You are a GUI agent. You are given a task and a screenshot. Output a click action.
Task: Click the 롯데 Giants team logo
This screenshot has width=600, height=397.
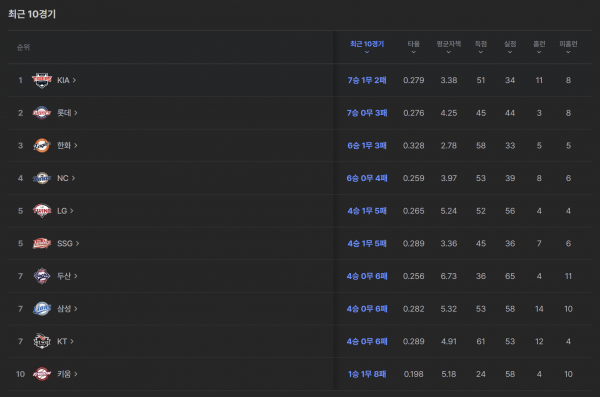42,113
